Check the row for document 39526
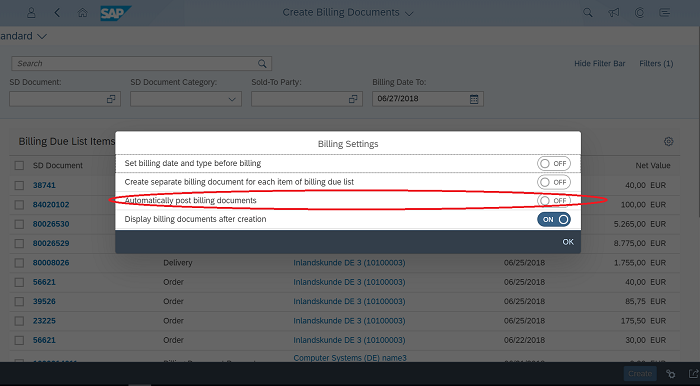700x386 pixels. click(19, 302)
